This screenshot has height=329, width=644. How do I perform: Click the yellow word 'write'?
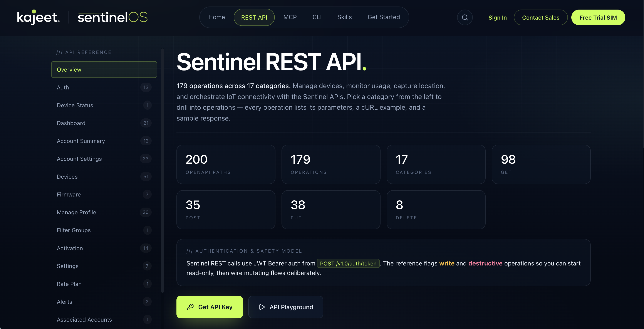(447, 263)
